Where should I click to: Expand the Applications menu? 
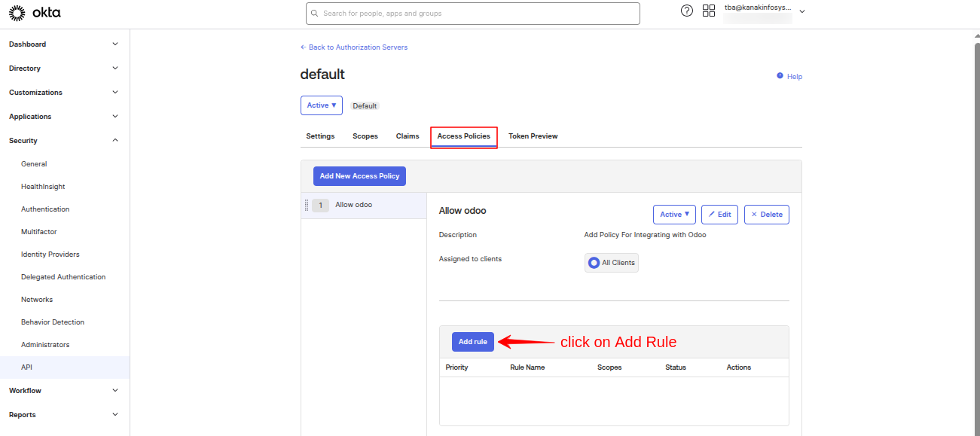coord(64,117)
